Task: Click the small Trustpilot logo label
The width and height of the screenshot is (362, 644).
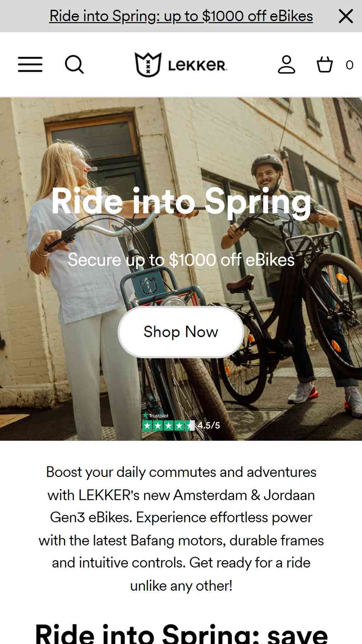Action: pos(156,415)
